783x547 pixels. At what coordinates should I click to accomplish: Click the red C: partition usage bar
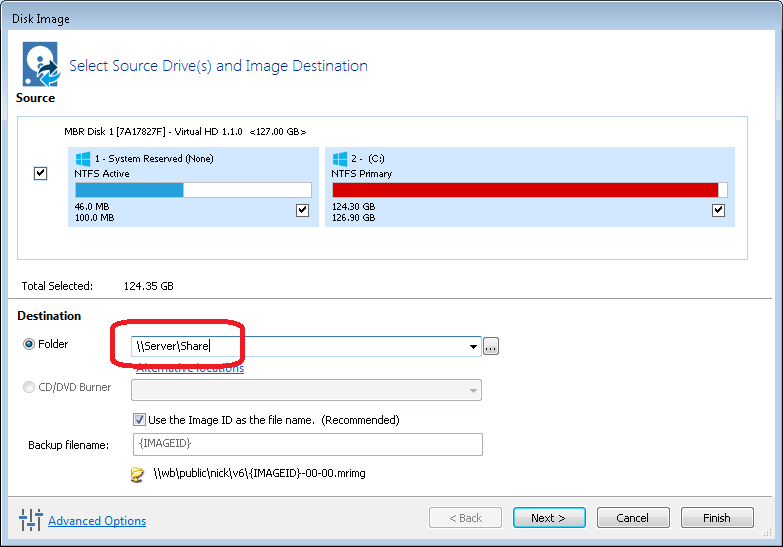tap(524, 190)
